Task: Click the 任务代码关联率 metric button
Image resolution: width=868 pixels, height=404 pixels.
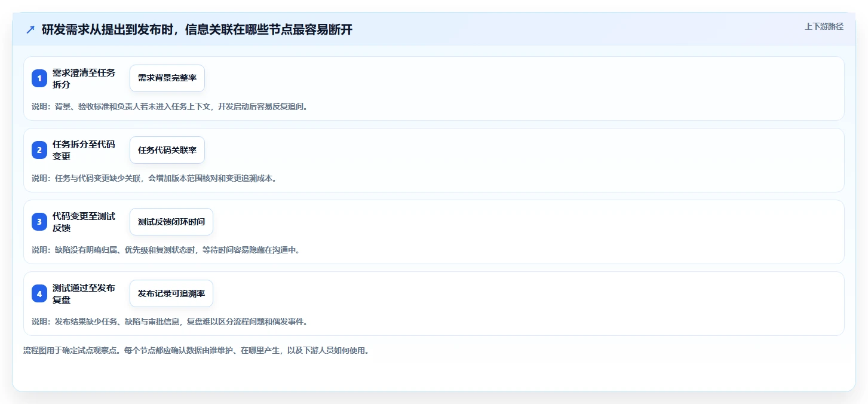Action: 167,150
